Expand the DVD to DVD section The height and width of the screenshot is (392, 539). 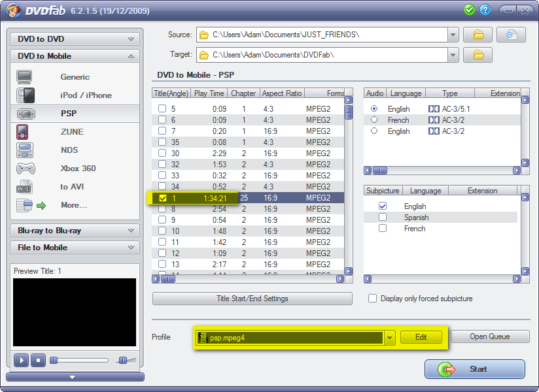pos(75,39)
